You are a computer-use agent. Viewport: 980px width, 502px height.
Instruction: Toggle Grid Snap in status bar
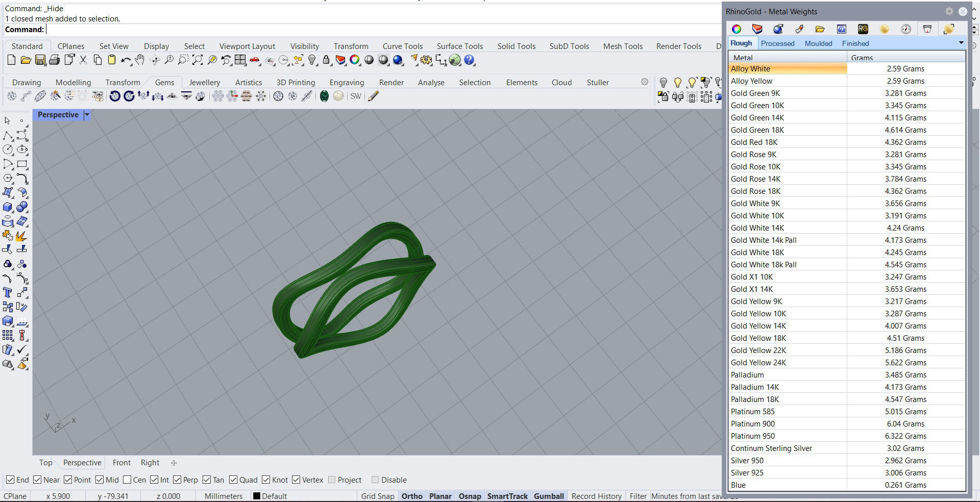coord(378,496)
